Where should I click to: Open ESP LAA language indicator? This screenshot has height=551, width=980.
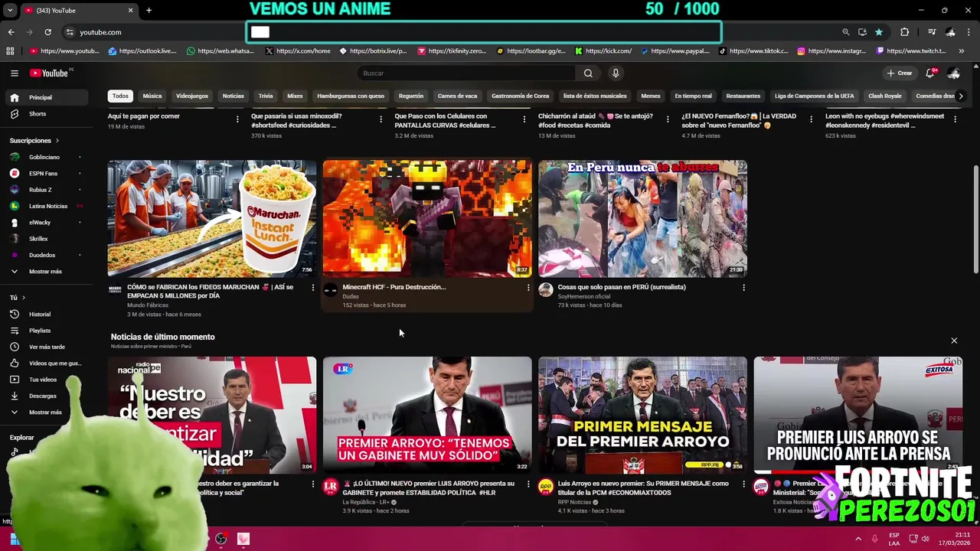(x=894, y=539)
